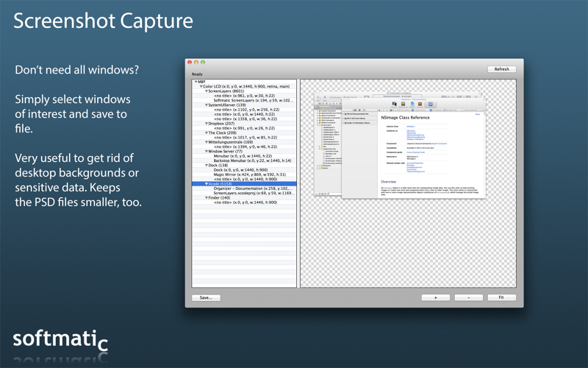The height and width of the screenshot is (368, 588).
Task: Select the Backstop Menubar entry
Action: 244,160
